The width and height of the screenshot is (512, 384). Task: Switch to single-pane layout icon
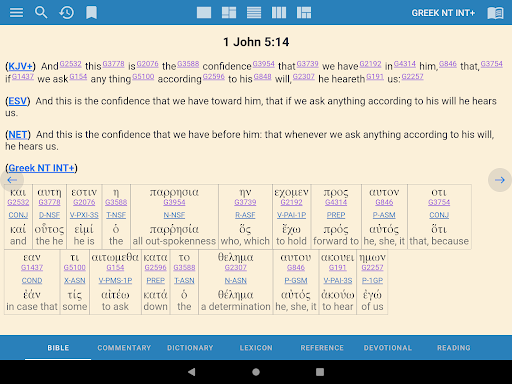point(204,13)
